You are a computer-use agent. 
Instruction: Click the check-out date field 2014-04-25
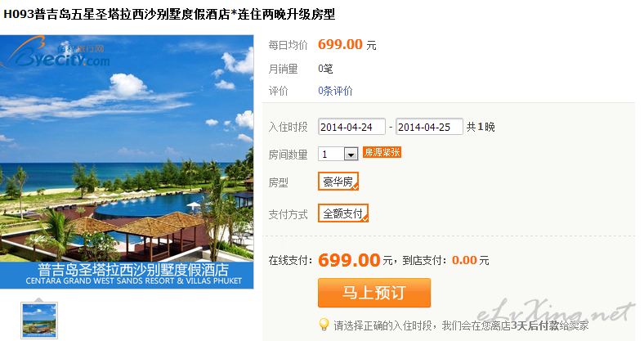429,127
